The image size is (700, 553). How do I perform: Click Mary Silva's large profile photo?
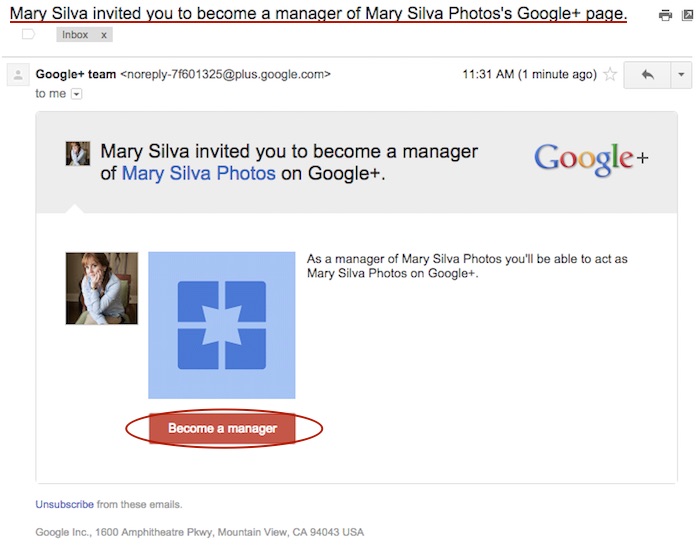[x=101, y=288]
